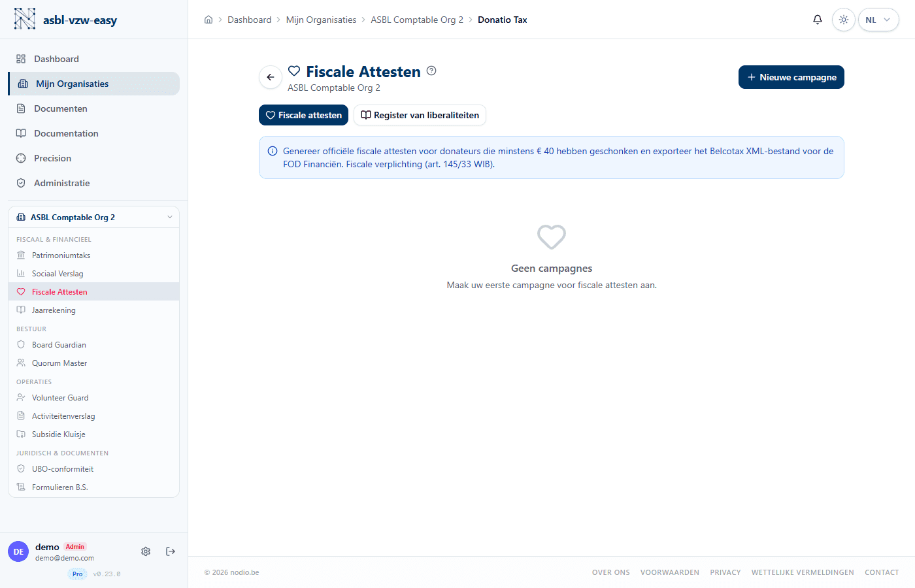Open Formulieren B.S. module

point(93,487)
